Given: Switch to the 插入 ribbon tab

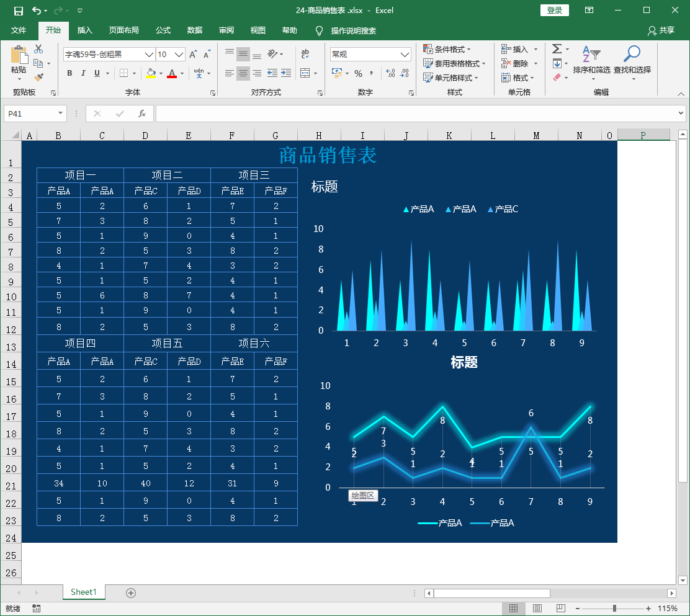Looking at the screenshot, I should [x=85, y=30].
